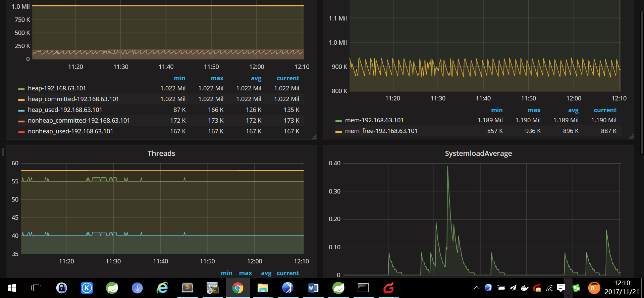The width and height of the screenshot is (644, 298).
Task: Click the blue sphere icon in the system tray
Action: [x=488, y=288]
